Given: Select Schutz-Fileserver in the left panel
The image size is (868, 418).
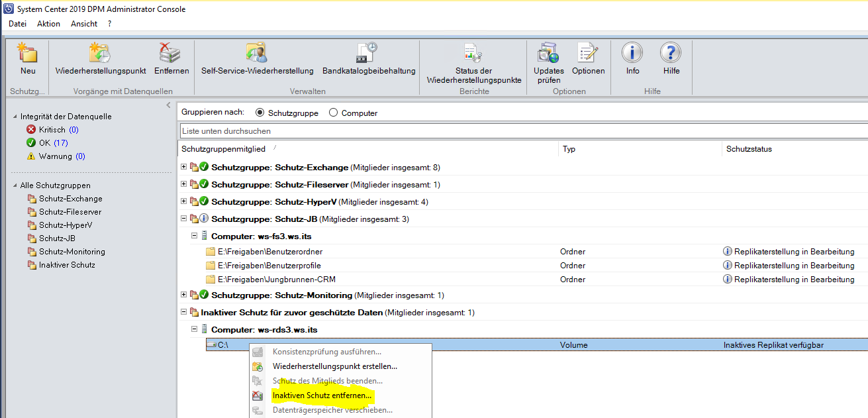Looking at the screenshot, I should point(64,212).
